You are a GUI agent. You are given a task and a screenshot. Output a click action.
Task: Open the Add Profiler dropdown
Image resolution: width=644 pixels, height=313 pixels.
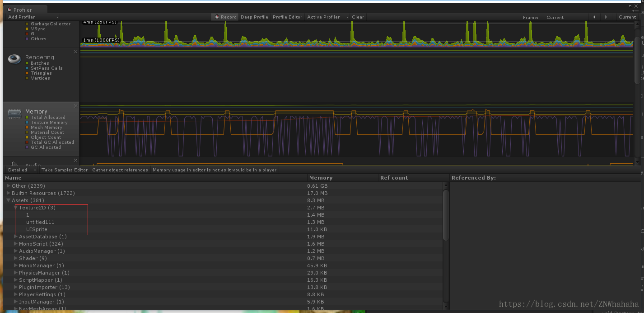click(33, 17)
